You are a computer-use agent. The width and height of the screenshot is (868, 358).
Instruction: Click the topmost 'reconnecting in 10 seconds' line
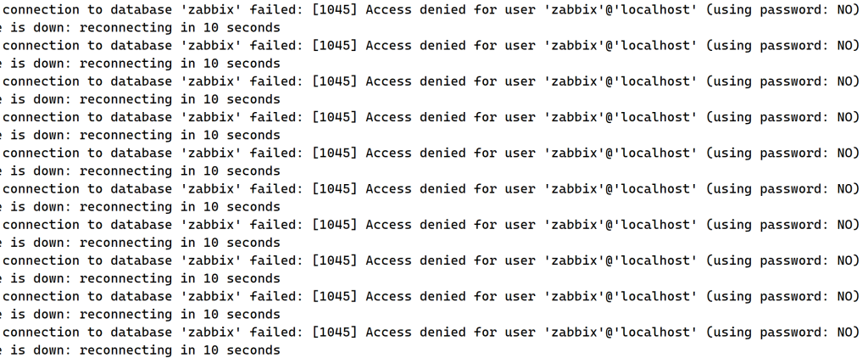(x=140, y=28)
